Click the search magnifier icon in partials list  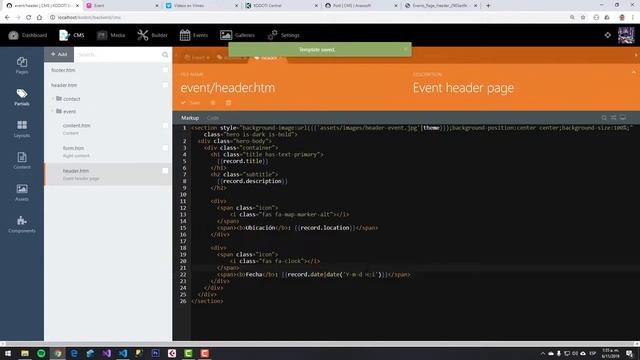(165, 55)
